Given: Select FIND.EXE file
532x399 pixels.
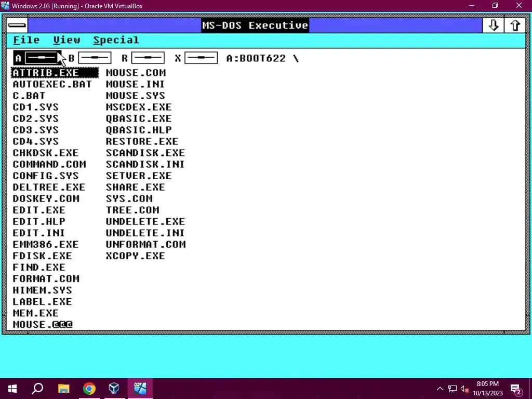Looking at the screenshot, I should (x=39, y=268).
